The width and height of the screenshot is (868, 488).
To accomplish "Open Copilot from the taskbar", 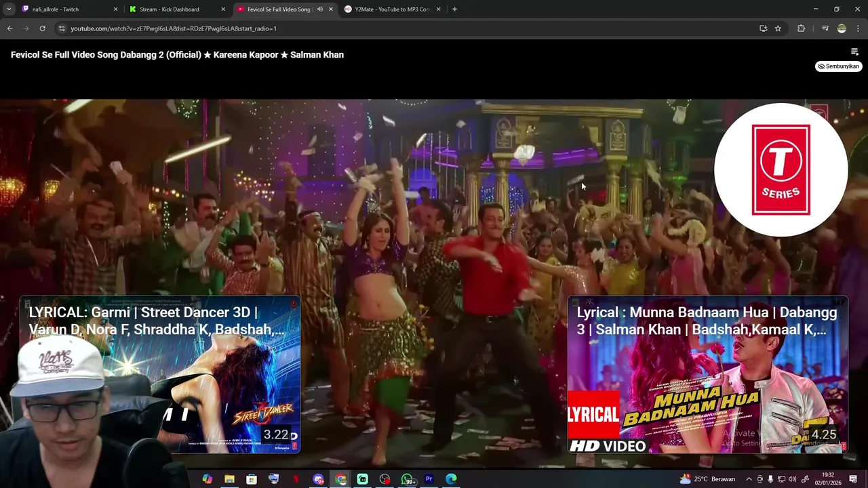I will point(208,479).
